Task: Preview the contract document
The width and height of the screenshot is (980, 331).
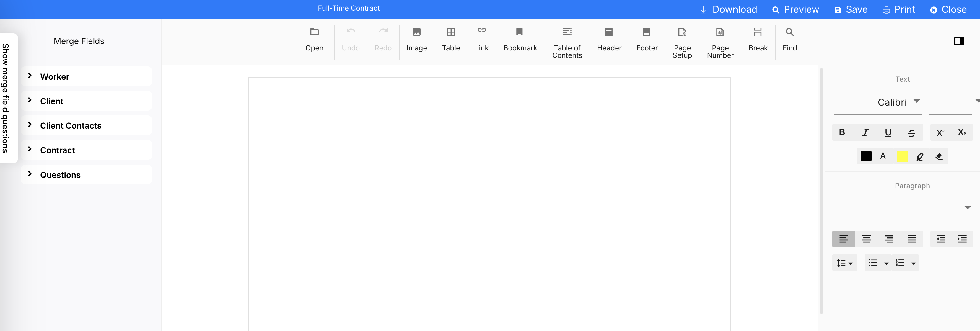Action: 795,9
